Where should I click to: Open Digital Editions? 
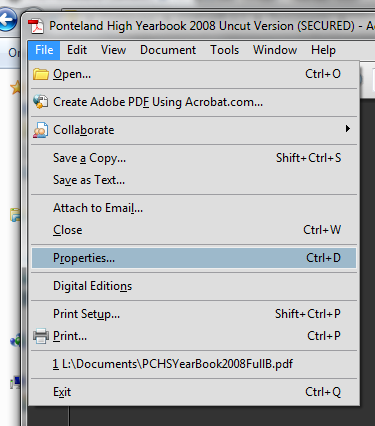[194, 286]
